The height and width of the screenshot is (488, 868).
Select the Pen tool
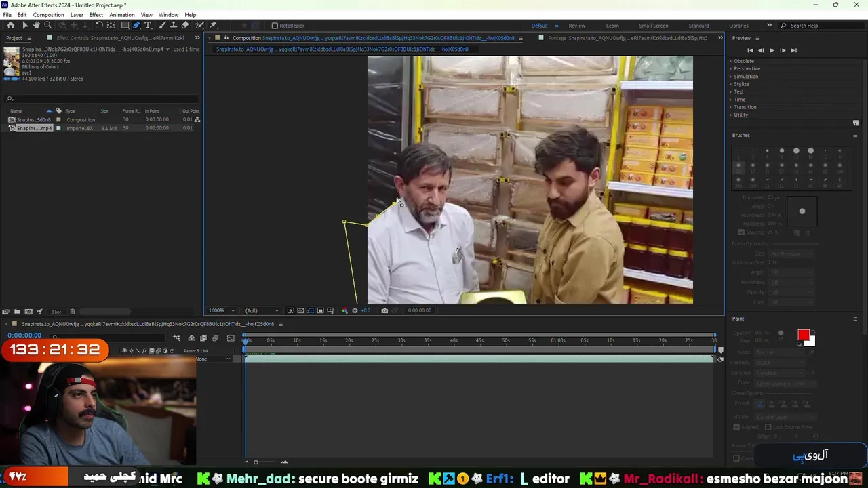136,25
